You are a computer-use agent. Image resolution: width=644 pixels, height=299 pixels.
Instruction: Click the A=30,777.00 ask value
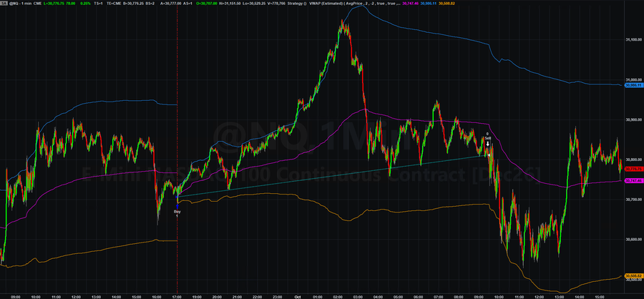click(171, 4)
